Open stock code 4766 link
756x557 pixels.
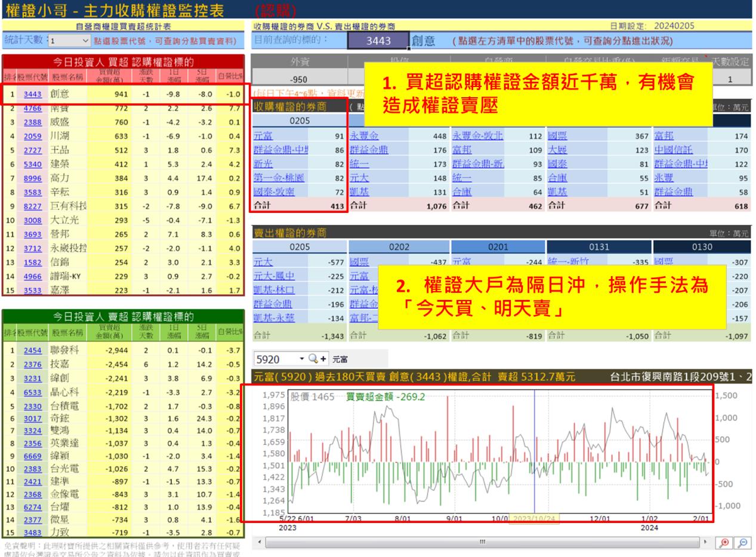coord(32,109)
